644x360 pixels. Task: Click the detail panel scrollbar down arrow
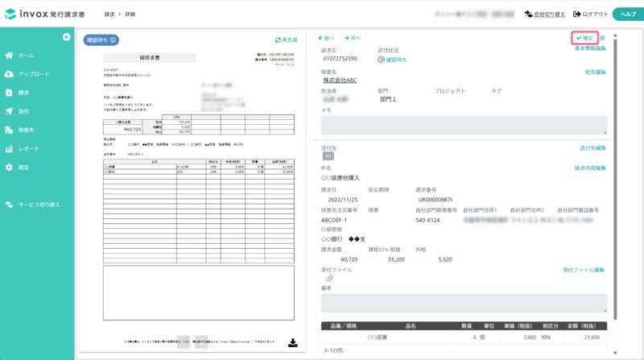click(615, 353)
